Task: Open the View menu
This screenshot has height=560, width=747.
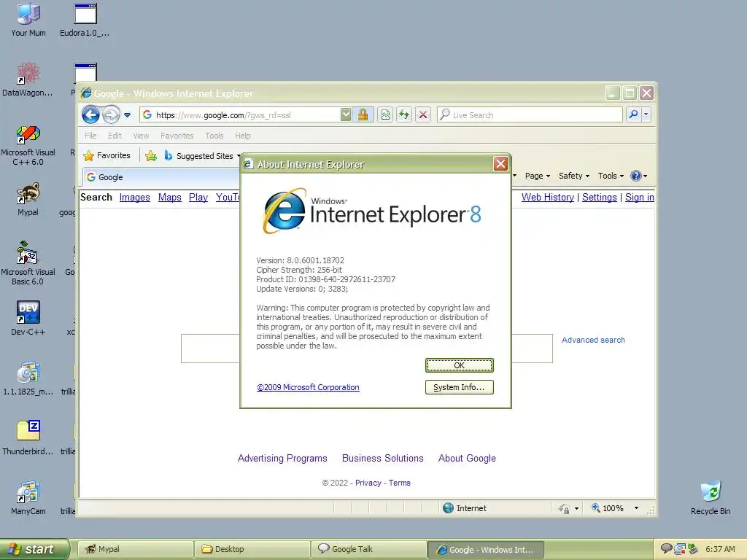Action: point(141,136)
